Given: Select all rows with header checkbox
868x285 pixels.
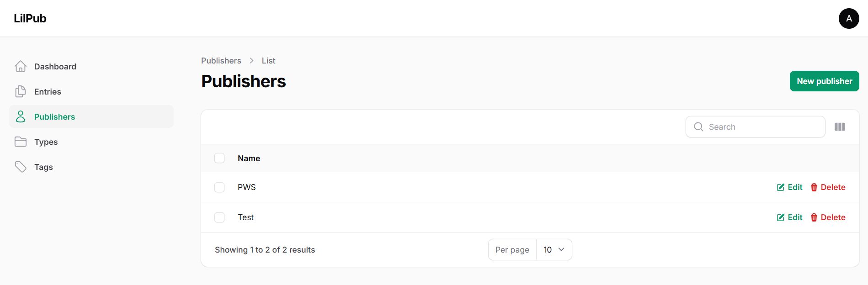Looking at the screenshot, I should pos(219,158).
